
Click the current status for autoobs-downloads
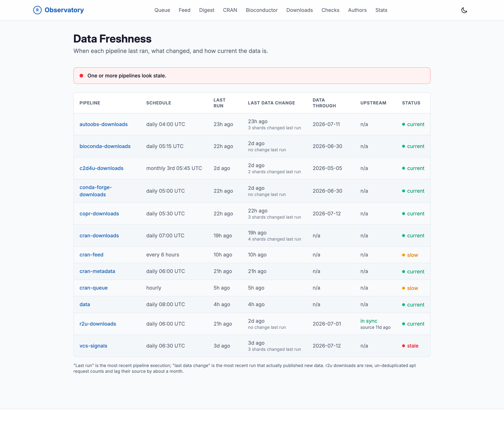413,124
